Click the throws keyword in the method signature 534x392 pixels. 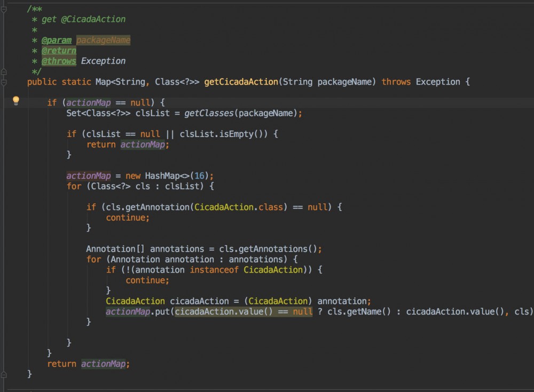click(396, 82)
